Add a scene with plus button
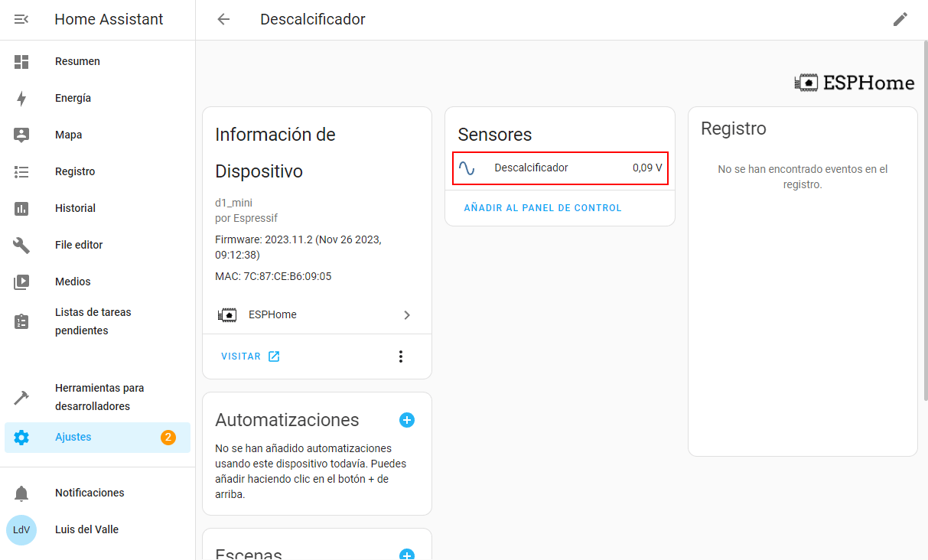Screen dimensions: 928x560 coord(407,555)
